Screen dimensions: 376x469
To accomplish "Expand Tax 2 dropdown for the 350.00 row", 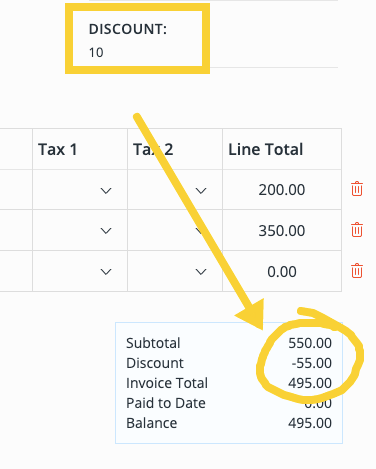I will click(175, 230).
